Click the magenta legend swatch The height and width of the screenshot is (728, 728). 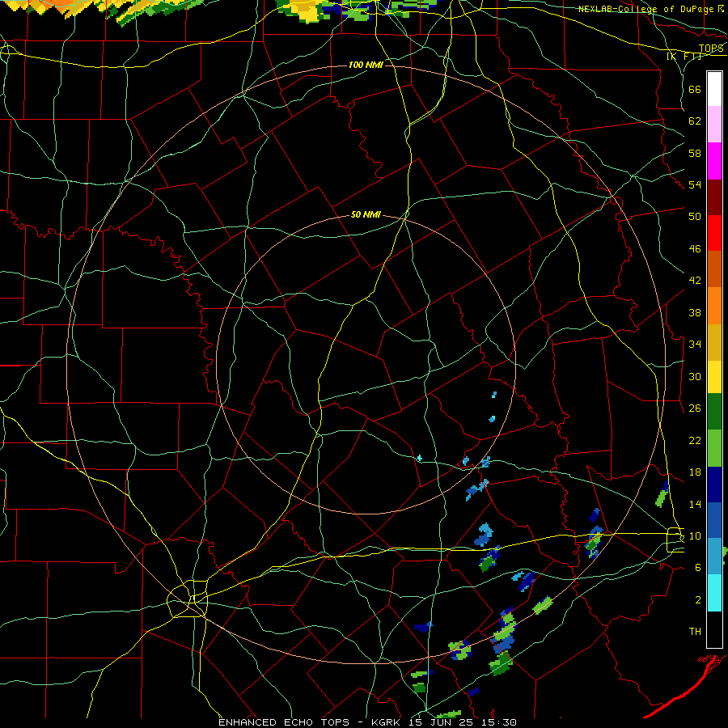(714, 161)
